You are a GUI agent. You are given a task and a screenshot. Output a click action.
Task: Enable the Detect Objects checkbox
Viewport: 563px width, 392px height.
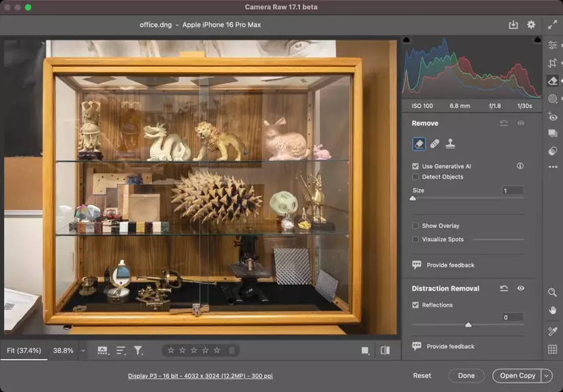[416, 177]
